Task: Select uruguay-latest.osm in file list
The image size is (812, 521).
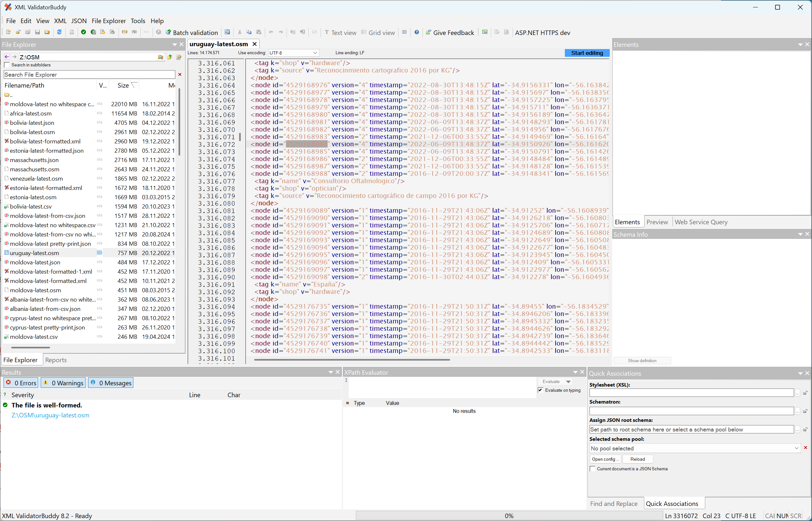Action: click(34, 253)
